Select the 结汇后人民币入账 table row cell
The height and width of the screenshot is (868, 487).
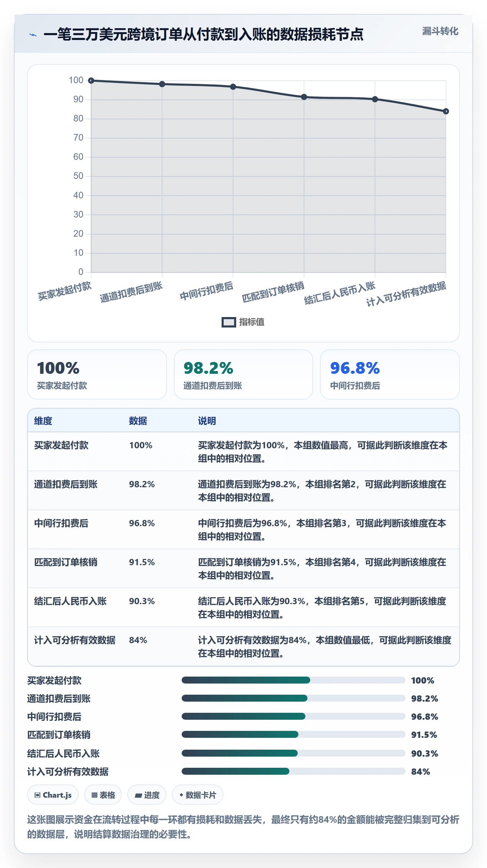(70, 601)
